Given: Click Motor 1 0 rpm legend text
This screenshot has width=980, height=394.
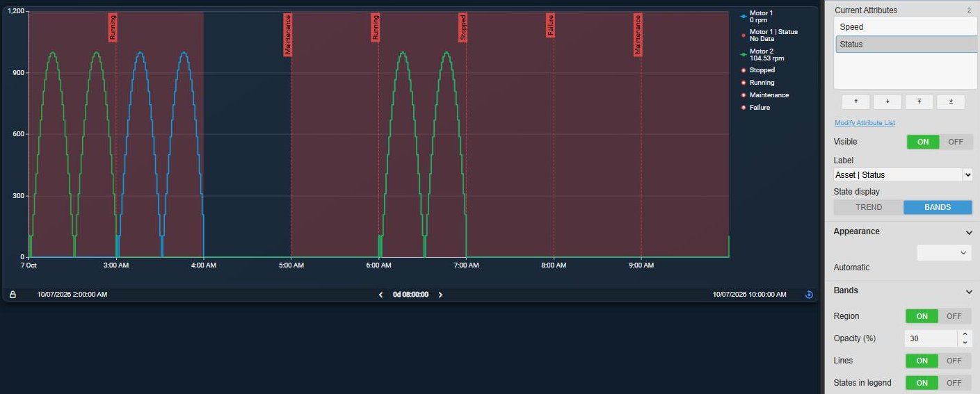Looking at the screenshot, I should click(761, 17).
